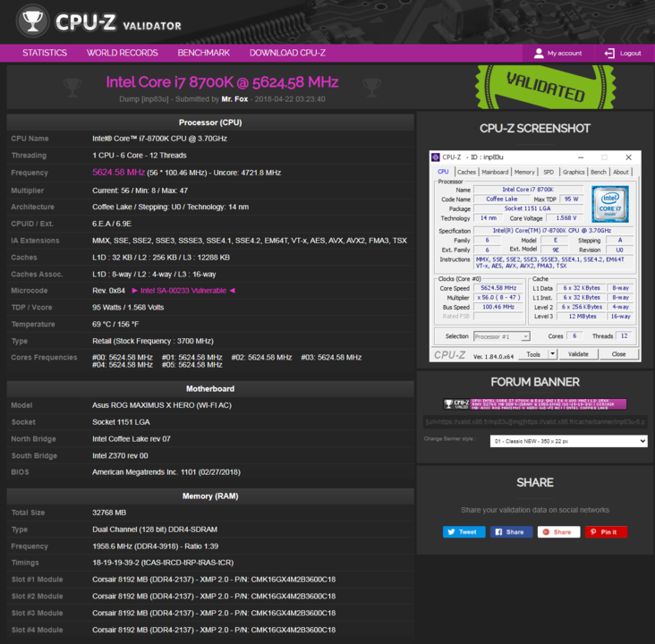Select the Download CPU-Z menu item

(287, 53)
